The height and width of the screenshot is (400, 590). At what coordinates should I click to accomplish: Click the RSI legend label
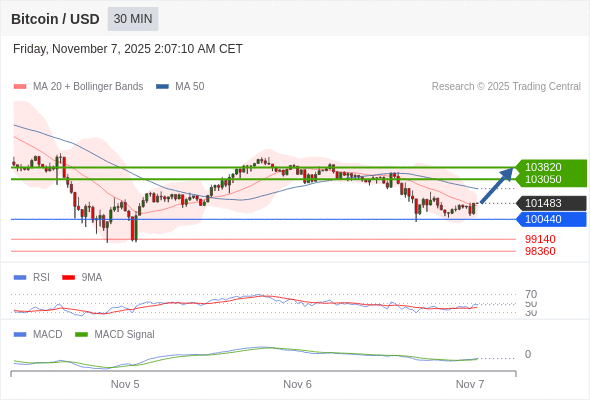[x=41, y=278]
